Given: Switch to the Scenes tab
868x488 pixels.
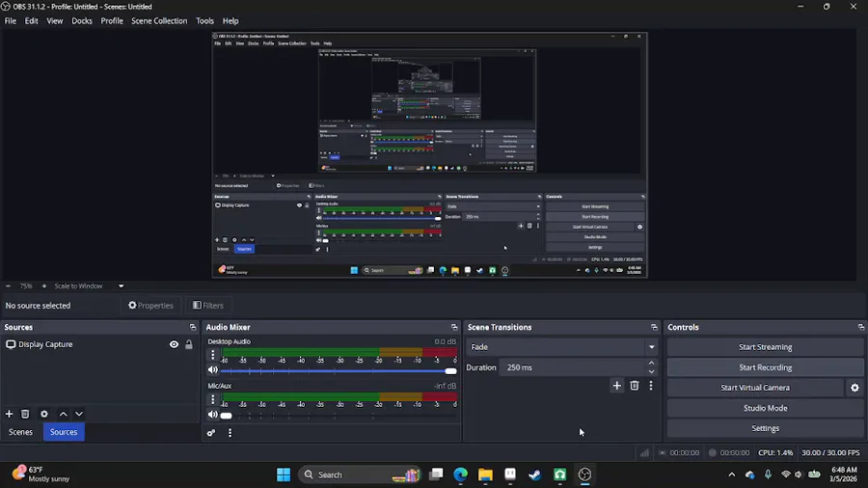Looking at the screenshot, I should pos(20,432).
